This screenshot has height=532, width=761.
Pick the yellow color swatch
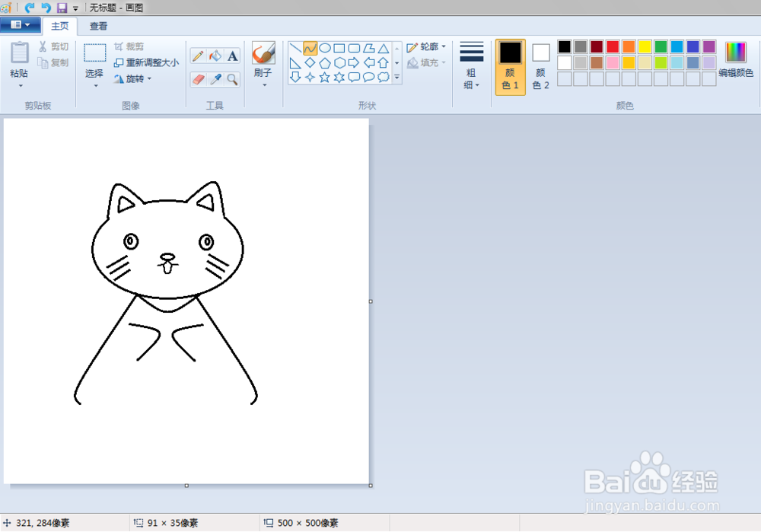point(645,46)
